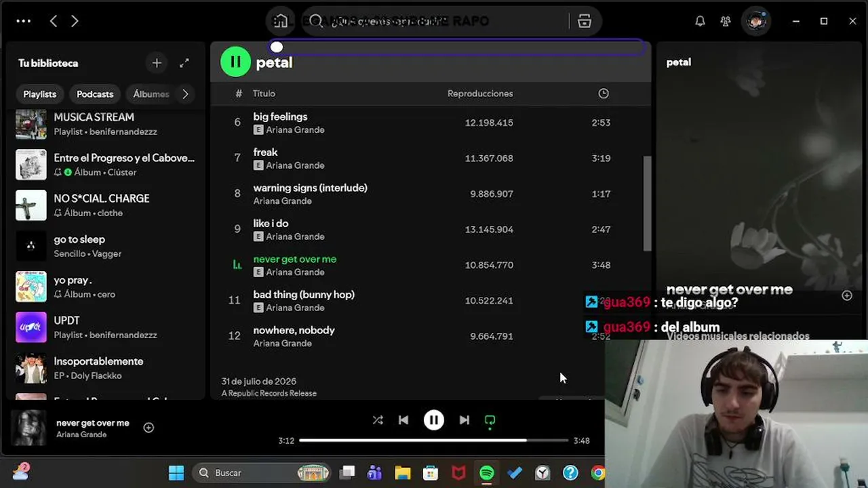Viewport: 868px width, 488px height.
Task: Open friend activity icon
Action: point(726,21)
